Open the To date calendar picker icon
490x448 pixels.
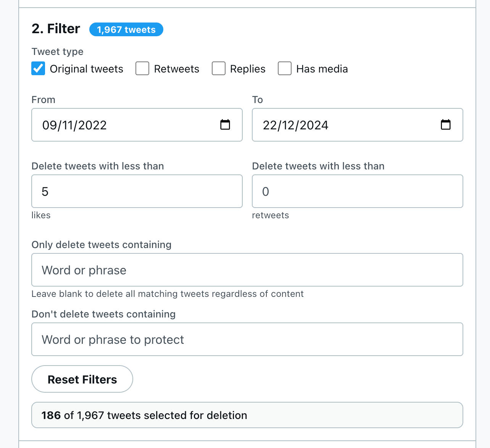tap(445, 125)
